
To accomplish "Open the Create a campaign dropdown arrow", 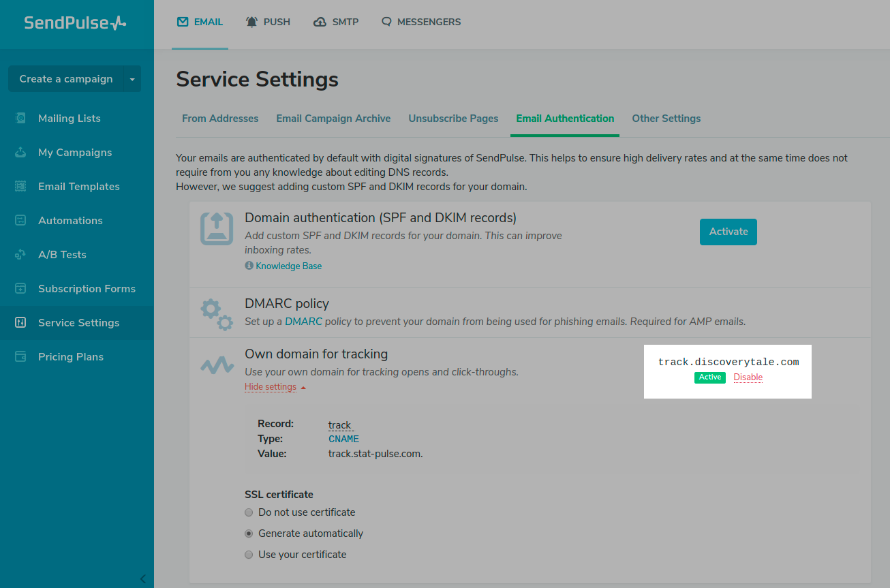I will pos(132,79).
